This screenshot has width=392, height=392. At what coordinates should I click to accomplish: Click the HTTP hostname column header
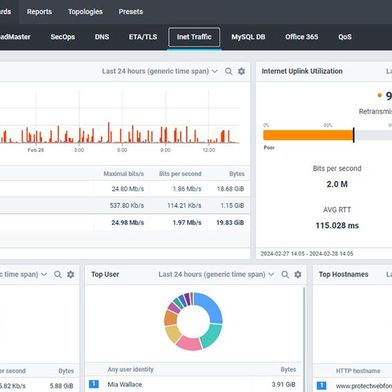(x=358, y=371)
